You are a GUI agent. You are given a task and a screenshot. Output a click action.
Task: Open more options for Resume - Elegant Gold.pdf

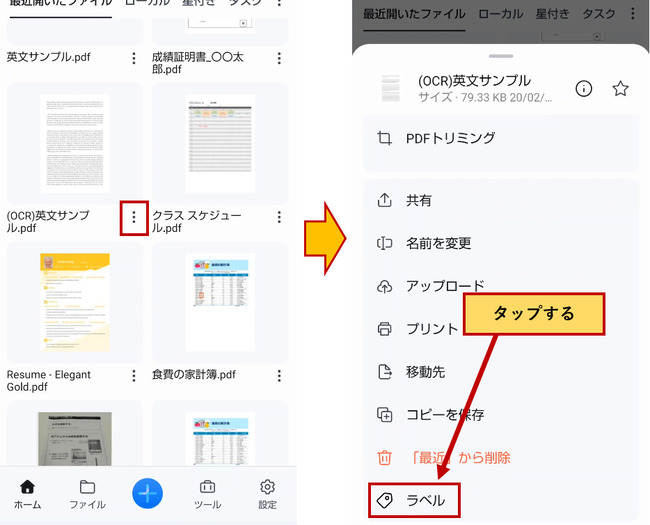133,376
